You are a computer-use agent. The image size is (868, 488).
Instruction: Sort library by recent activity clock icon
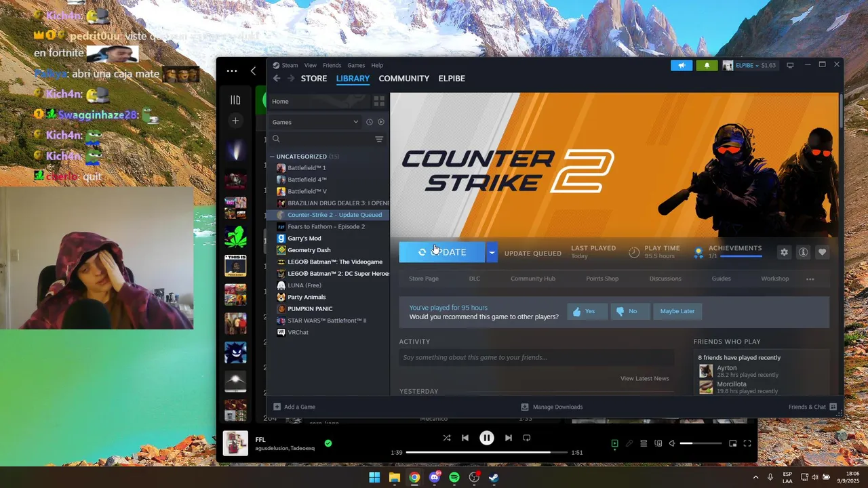(370, 122)
